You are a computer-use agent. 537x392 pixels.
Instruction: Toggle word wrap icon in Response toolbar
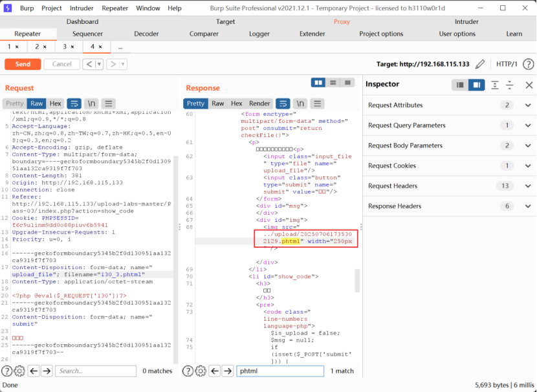click(283, 103)
